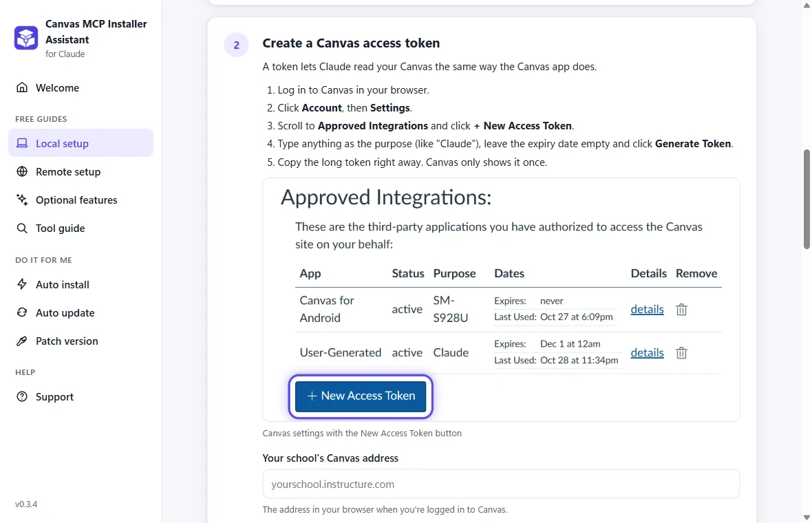The image size is (812, 523).
Task: Open the Welcome page
Action: [x=81, y=87]
